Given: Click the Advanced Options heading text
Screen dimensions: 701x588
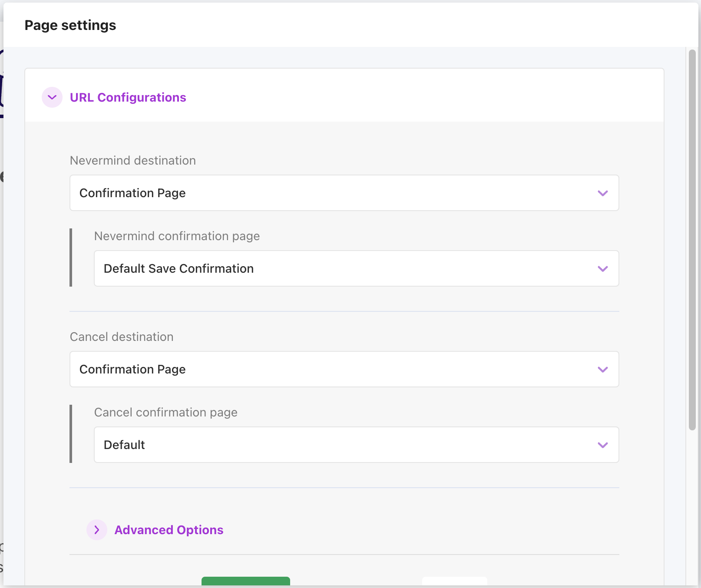Looking at the screenshot, I should click(169, 530).
